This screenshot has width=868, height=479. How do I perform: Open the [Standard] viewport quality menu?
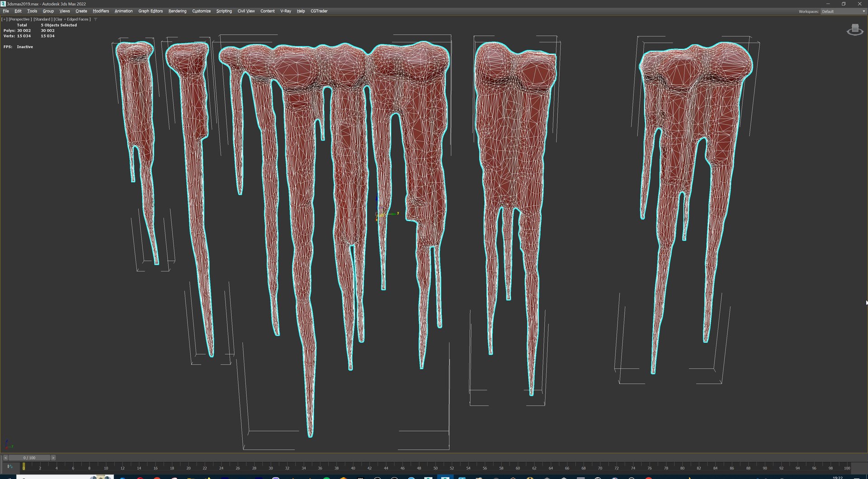click(x=42, y=19)
